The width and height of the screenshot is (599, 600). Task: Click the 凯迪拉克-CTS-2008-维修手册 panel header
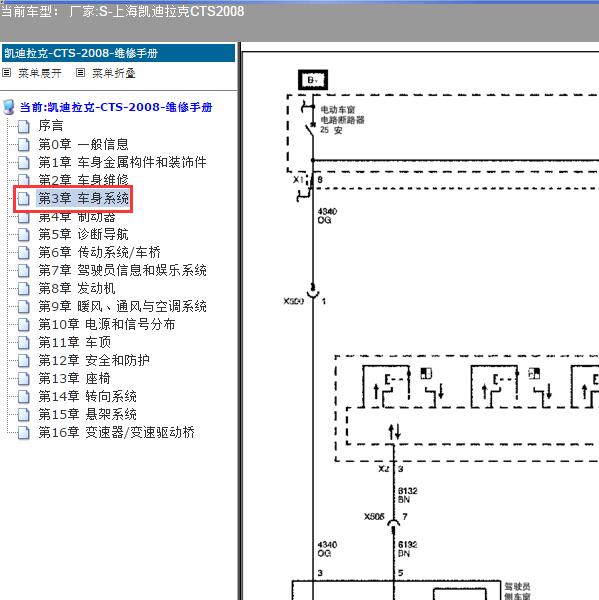coord(118,53)
